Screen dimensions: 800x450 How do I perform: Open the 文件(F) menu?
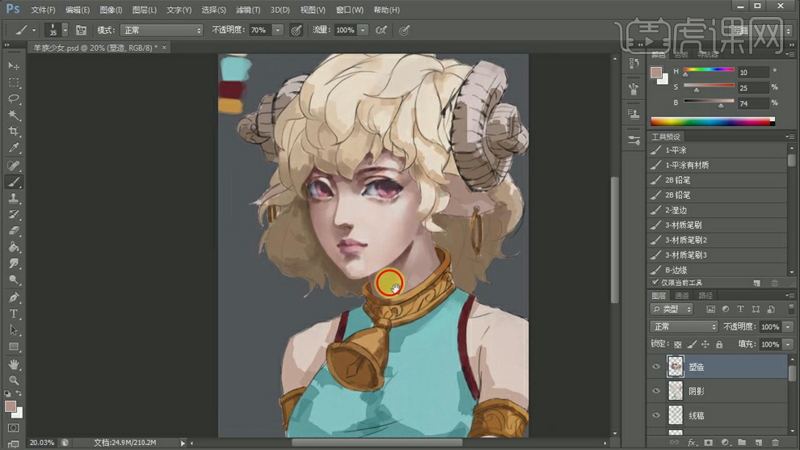coord(43,10)
